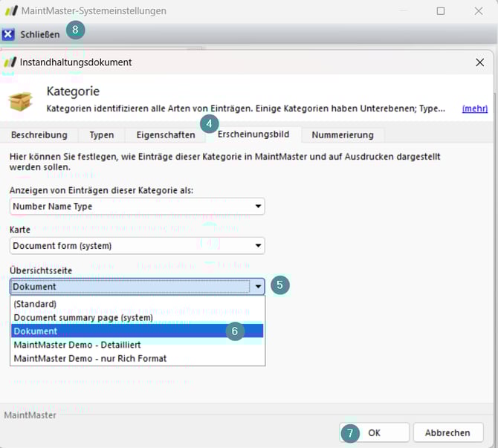This screenshot has width=498, height=448.
Task: Open the Eigenschaften tab
Action: tap(161, 134)
